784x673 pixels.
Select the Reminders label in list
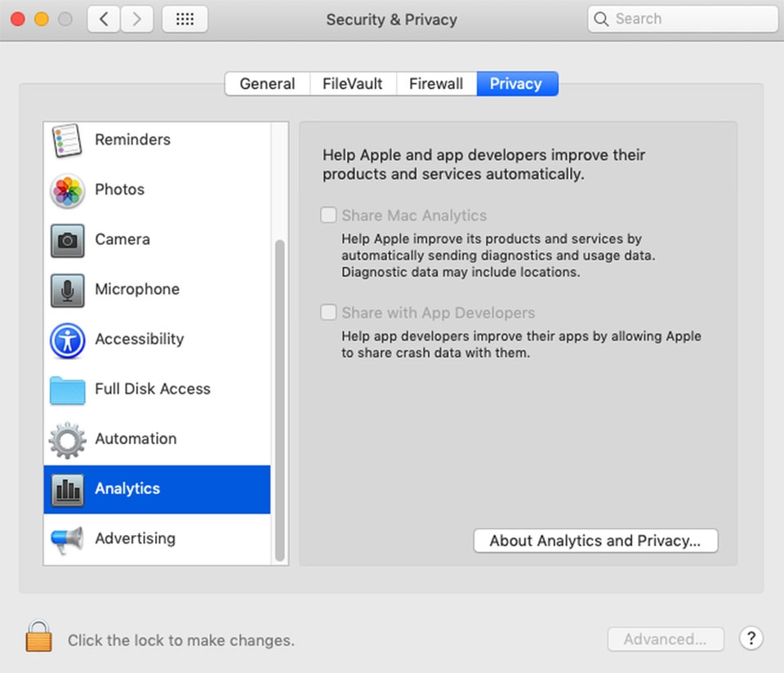(132, 140)
